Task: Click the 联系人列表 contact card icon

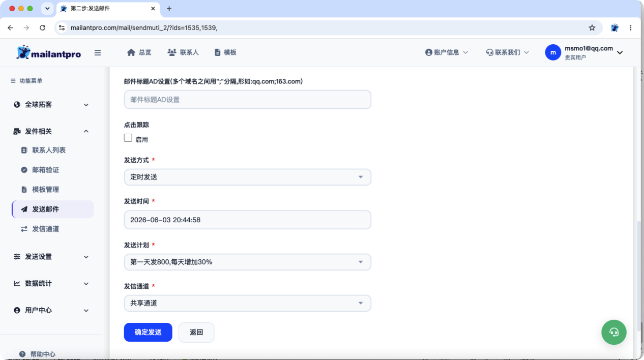Action: 24,151
